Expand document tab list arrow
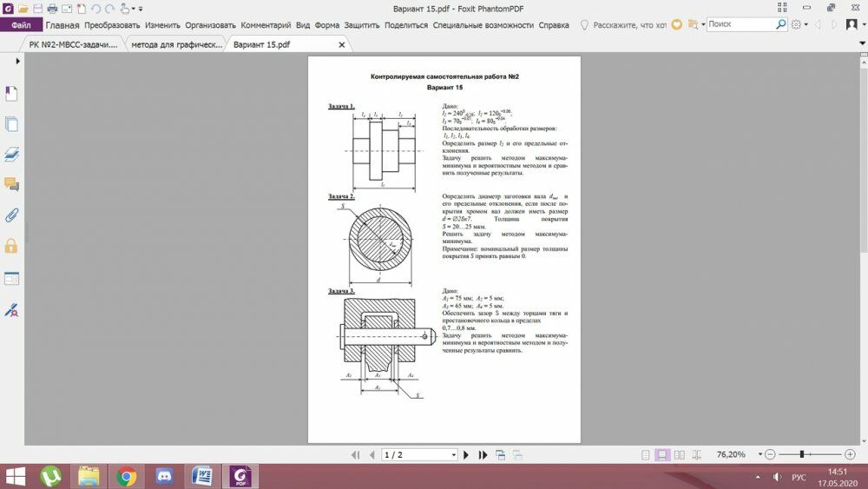This screenshot has width=868, height=489. (862, 43)
